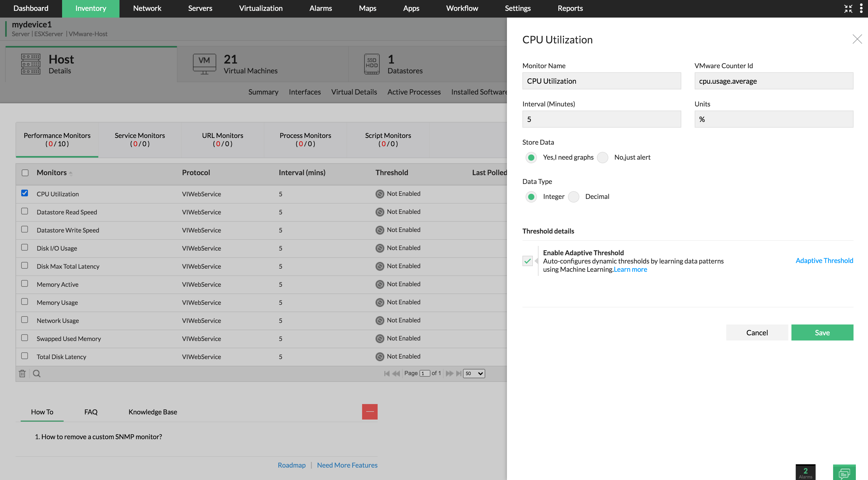The width and height of the screenshot is (868, 480).
Task: Collapse the help section with red minus
Action: click(370, 412)
